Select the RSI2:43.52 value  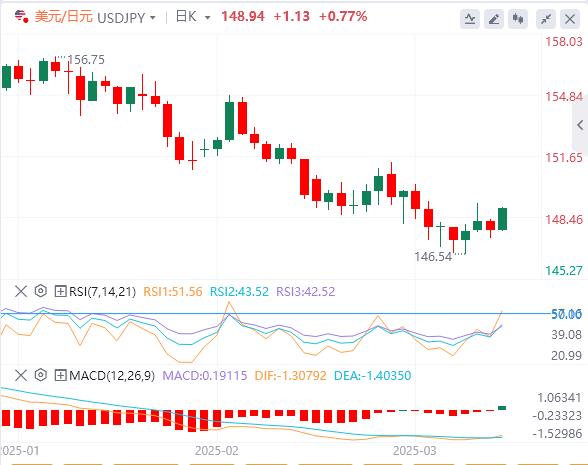tap(239, 291)
